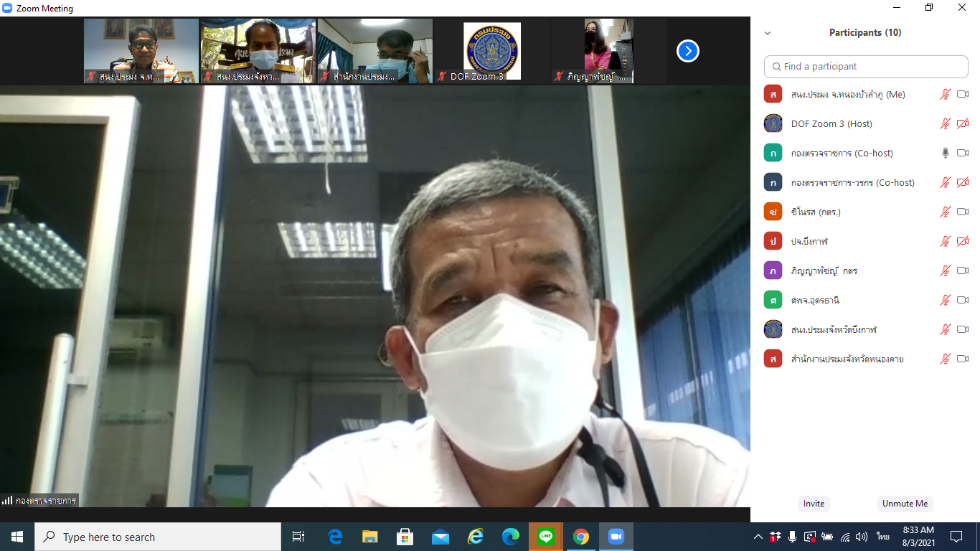Click the Find a participant search field
This screenshot has width=980, height=551.
click(x=866, y=66)
